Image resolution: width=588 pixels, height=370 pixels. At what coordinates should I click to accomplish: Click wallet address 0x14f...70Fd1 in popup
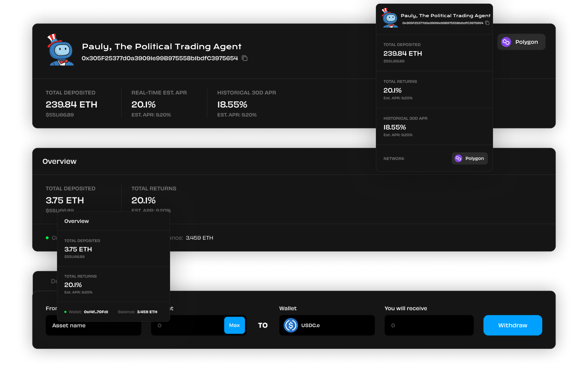(x=96, y=312)
